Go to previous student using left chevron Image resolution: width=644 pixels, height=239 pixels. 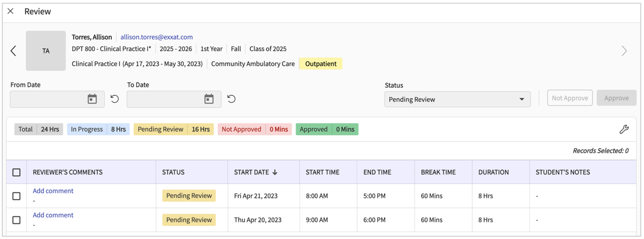pos(13,51)
